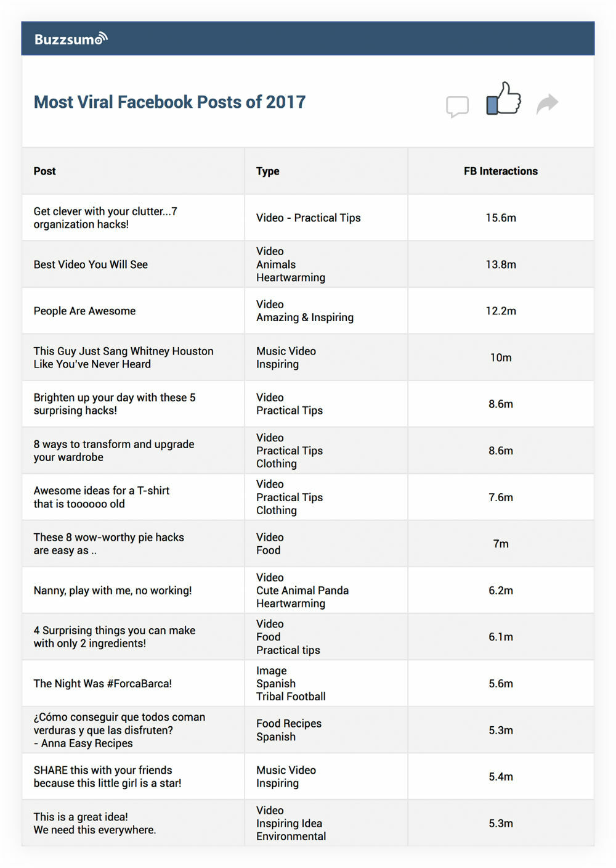This screenshot has height=868, width=616.
Task: Select 'The Night Was #ForcaBarca!' post
Action: pos(103,684)
